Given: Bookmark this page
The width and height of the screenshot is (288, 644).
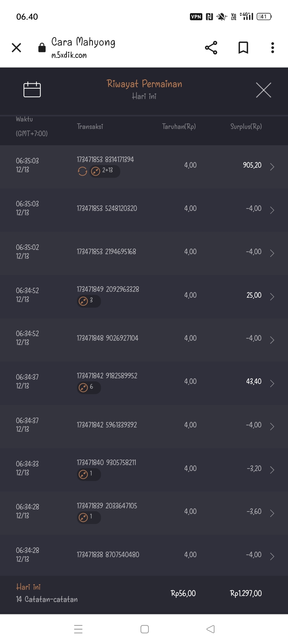Looking at the screenshot, I should (x=243, y=48).
